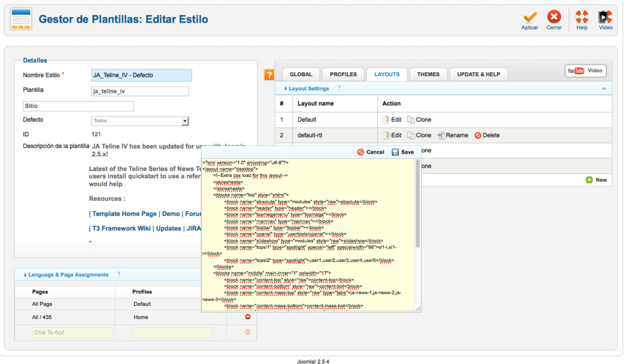The width and height of the screenshot is (626, 364).
Task: Click Clone icon for default-rtl layout
Action: click(411, 135)
